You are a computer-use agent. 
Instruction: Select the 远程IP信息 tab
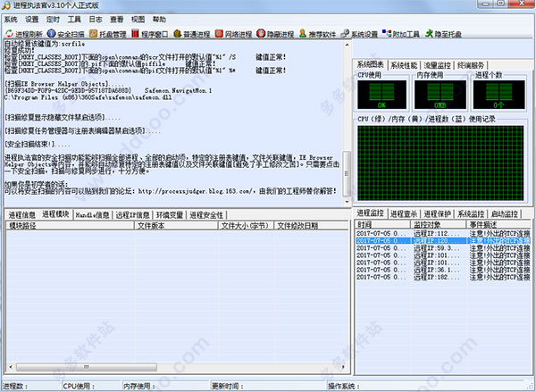click(x=132, y=215)
